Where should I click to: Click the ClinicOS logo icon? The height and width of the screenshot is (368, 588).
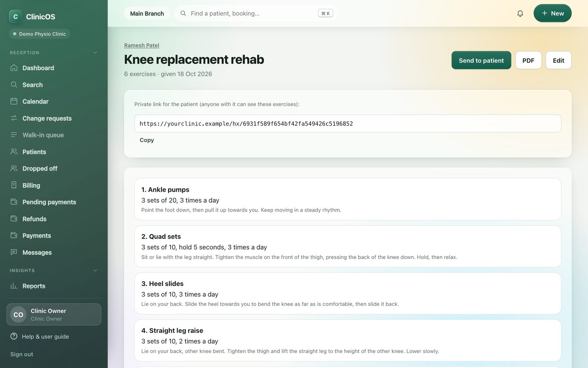(x=15, y=17)
